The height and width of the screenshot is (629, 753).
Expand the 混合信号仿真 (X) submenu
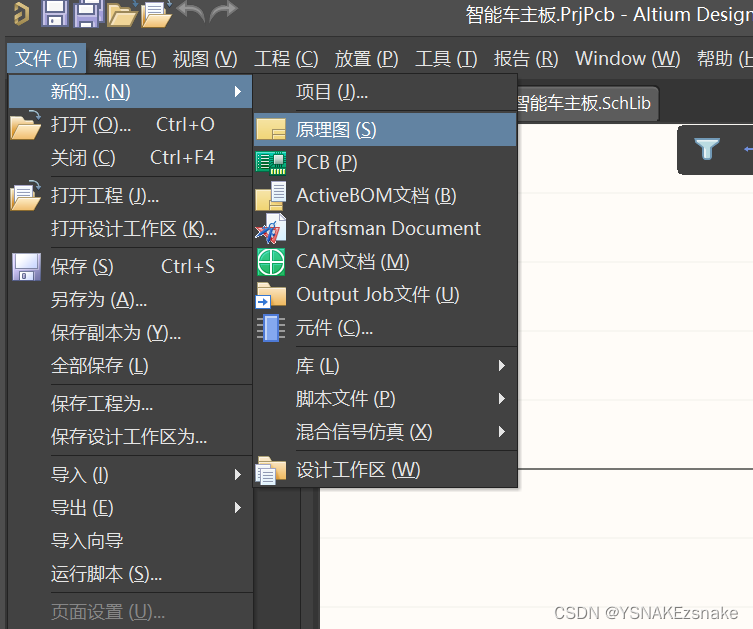[x=386, y=432]
